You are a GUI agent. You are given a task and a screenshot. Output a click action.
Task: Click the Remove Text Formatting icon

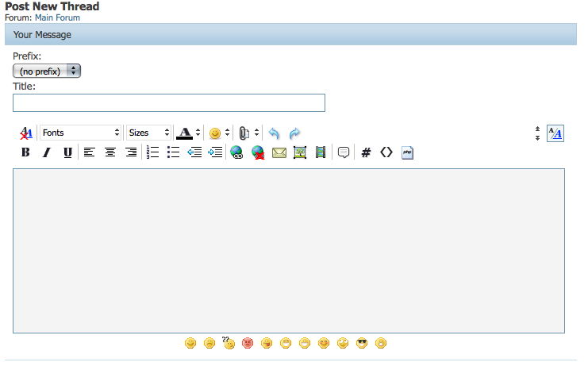[x=25, y=133]
